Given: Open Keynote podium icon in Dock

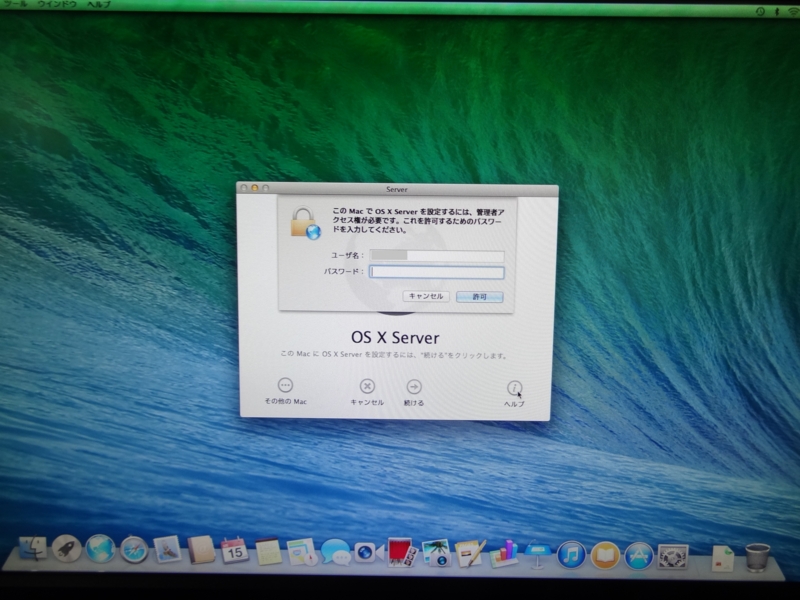Looking at the screenshot, I should pyautogui.click(x=537, y=555).
